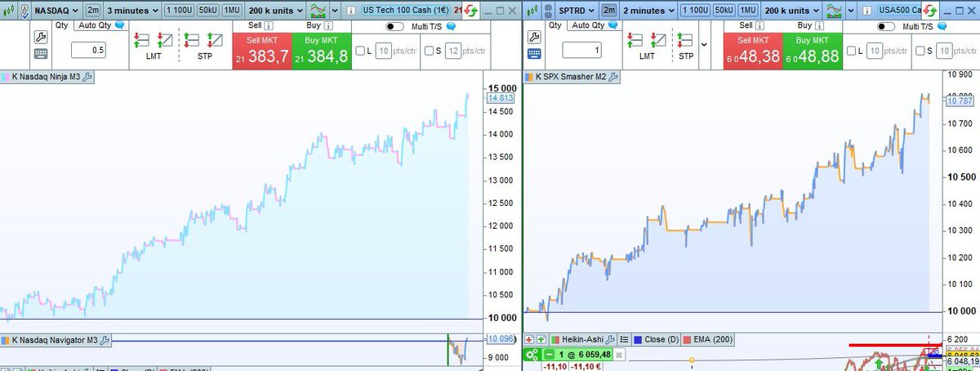Click the first LMT order icon in NASDAQ panel

click(x=142, y=40)
